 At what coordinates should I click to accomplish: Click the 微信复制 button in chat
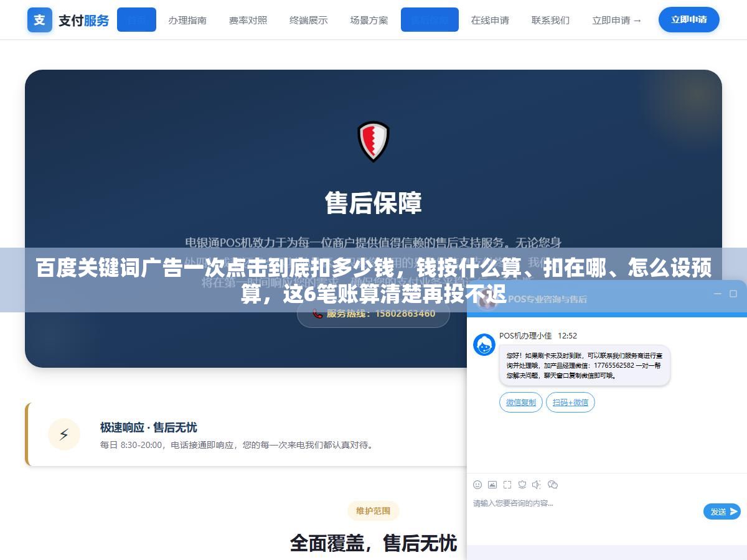click(x=521, y=402)
